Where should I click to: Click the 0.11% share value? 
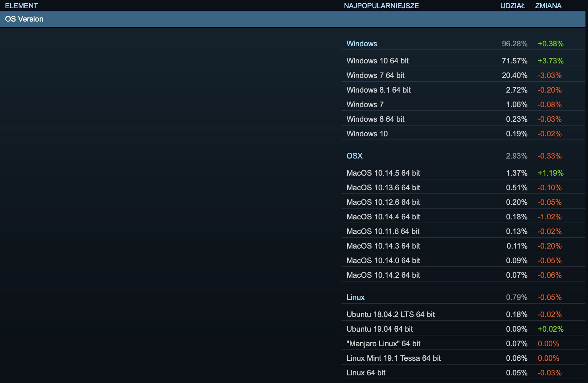pyautogui.click(x=517, y=246)
